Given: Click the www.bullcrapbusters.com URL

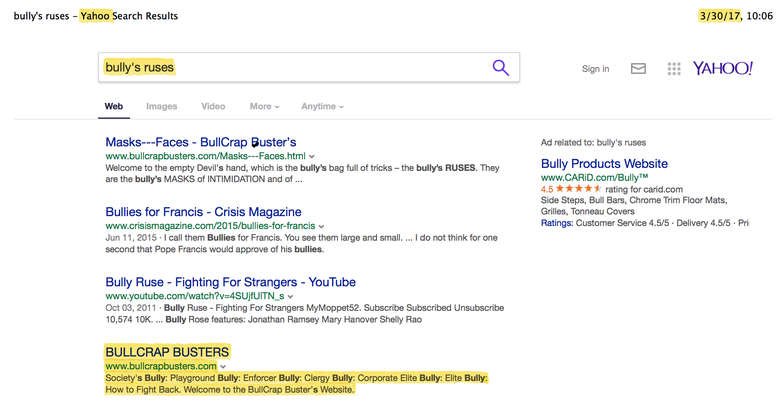Looking at the screenshot, I should 160,366.
